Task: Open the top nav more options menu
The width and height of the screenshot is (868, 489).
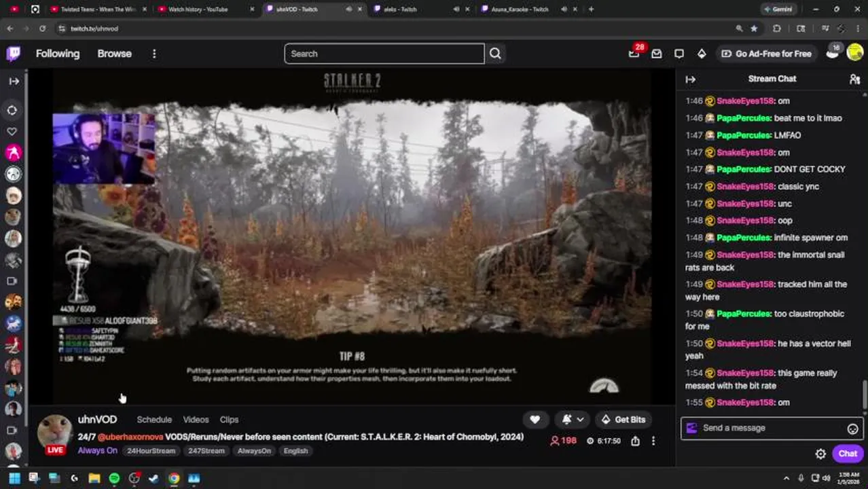Action: (154, 54)
